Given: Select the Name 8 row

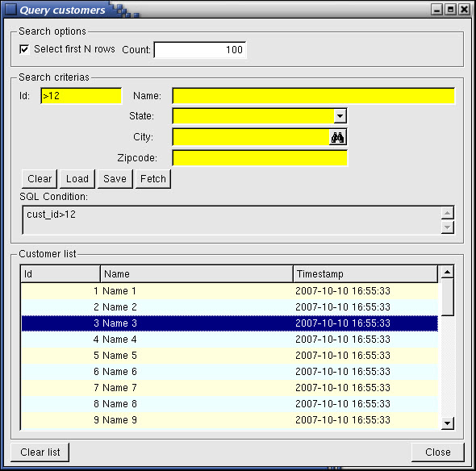Looking at the screenshot, I should [x=229, y=403].
